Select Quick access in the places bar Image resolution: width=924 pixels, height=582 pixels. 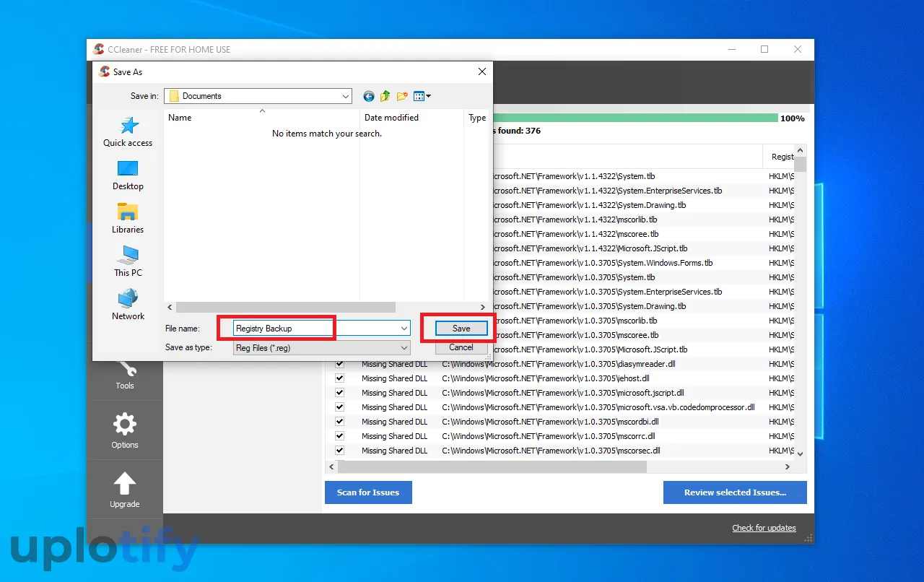coord(128,131)
